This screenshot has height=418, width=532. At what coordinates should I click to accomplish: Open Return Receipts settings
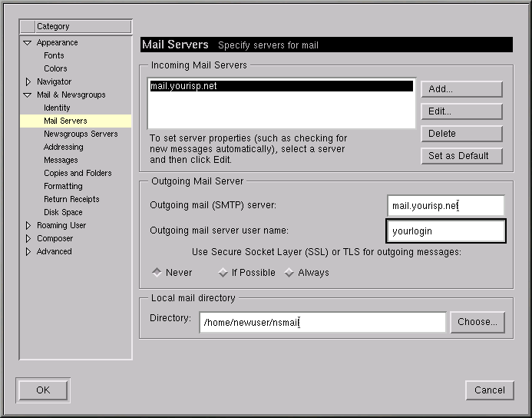coord(71,200)
